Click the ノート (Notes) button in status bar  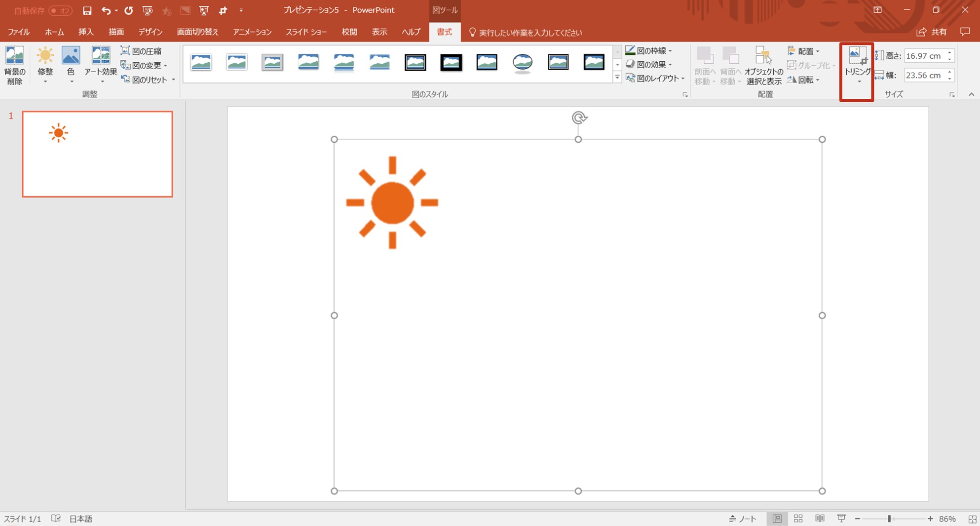point(743,519)
